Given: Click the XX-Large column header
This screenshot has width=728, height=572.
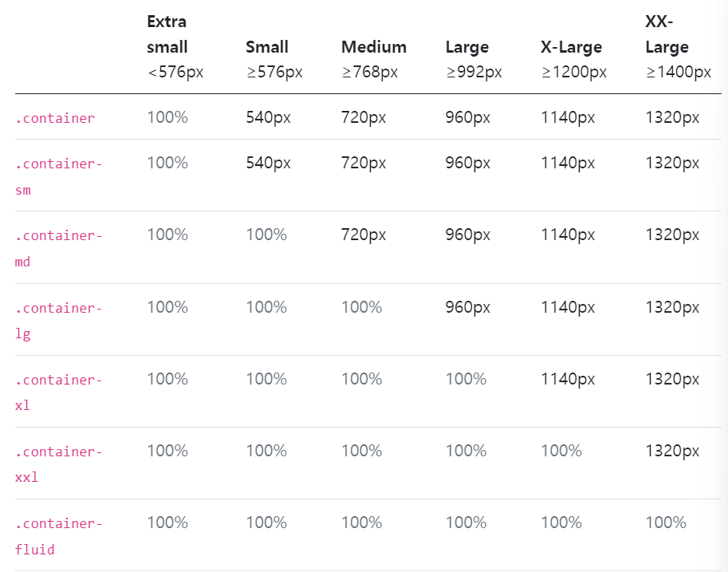Looking at the screenshot, I should coord(667,34).
